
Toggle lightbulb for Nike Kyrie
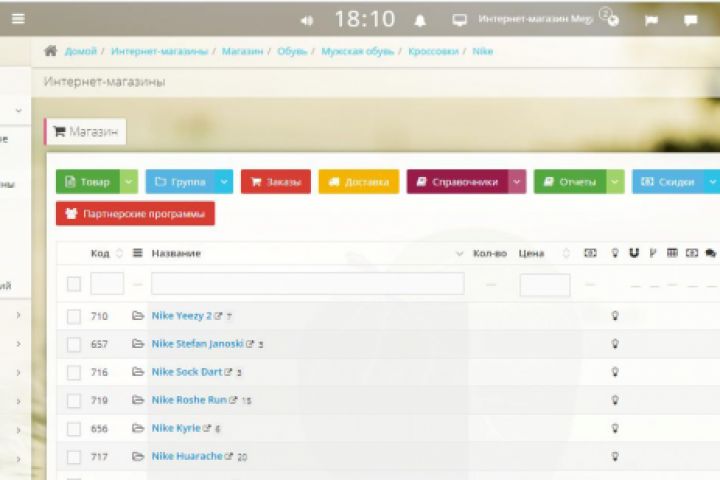tap(615, 428)
